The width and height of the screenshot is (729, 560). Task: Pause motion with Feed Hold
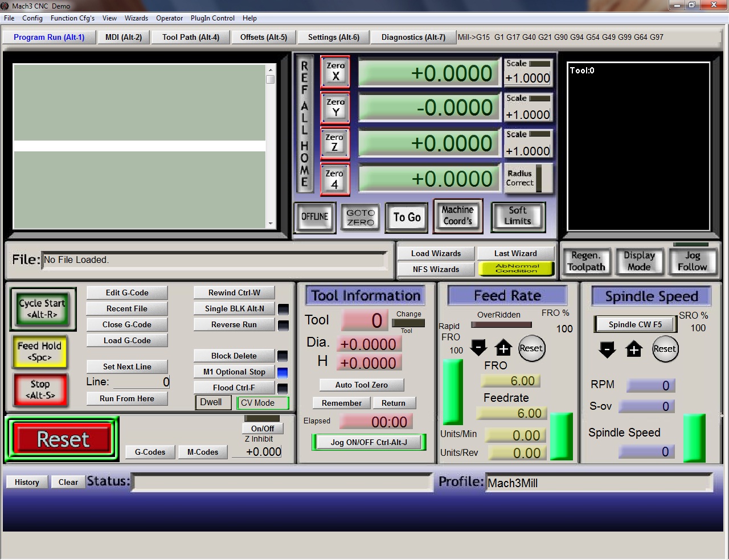click(x=39, y=351)
